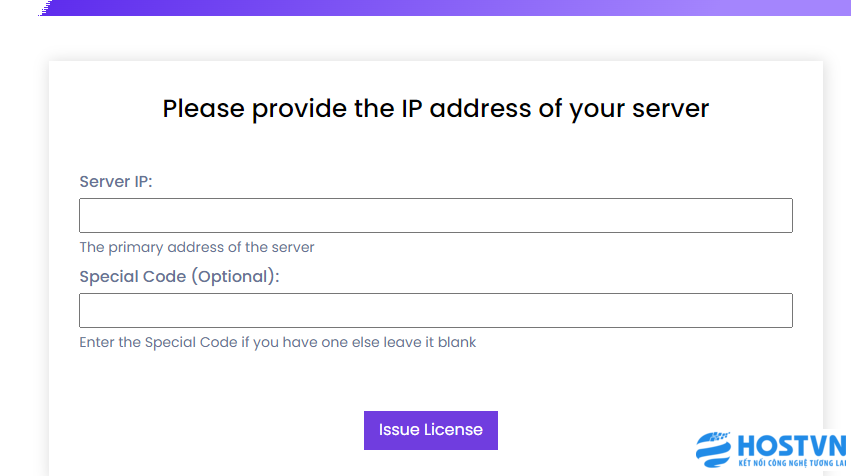Viewport: 851px width, 476px height.
Task: Click the HOSTVN globe logo icon
Action: (x=714, y=449)
